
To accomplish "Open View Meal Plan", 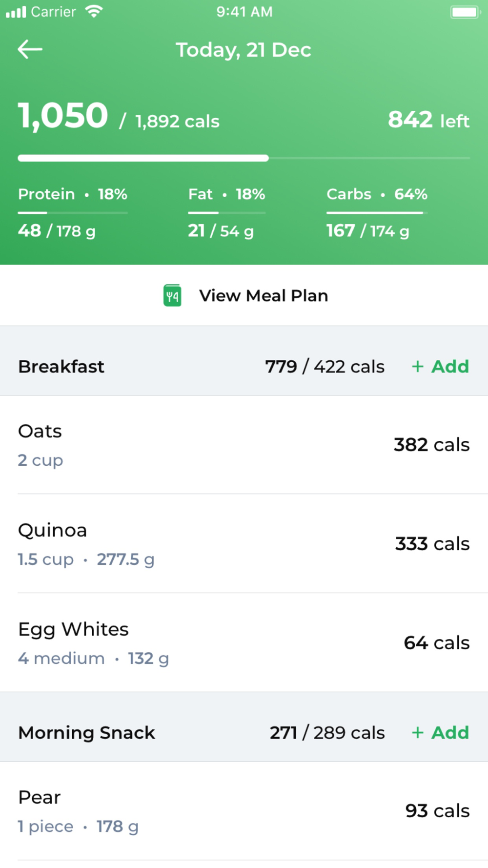I will (264, 295).
